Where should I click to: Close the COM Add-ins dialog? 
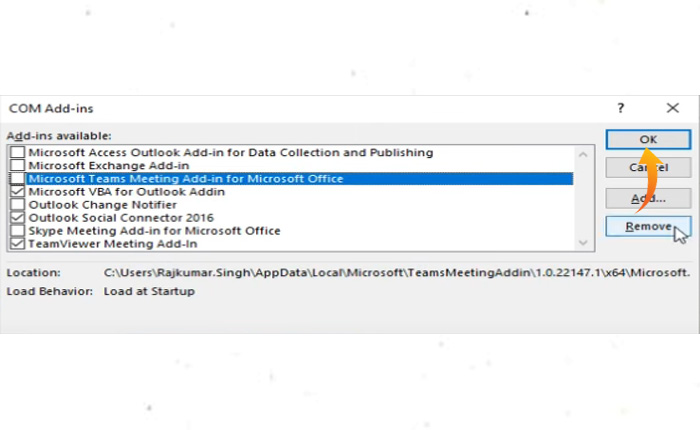672,108
